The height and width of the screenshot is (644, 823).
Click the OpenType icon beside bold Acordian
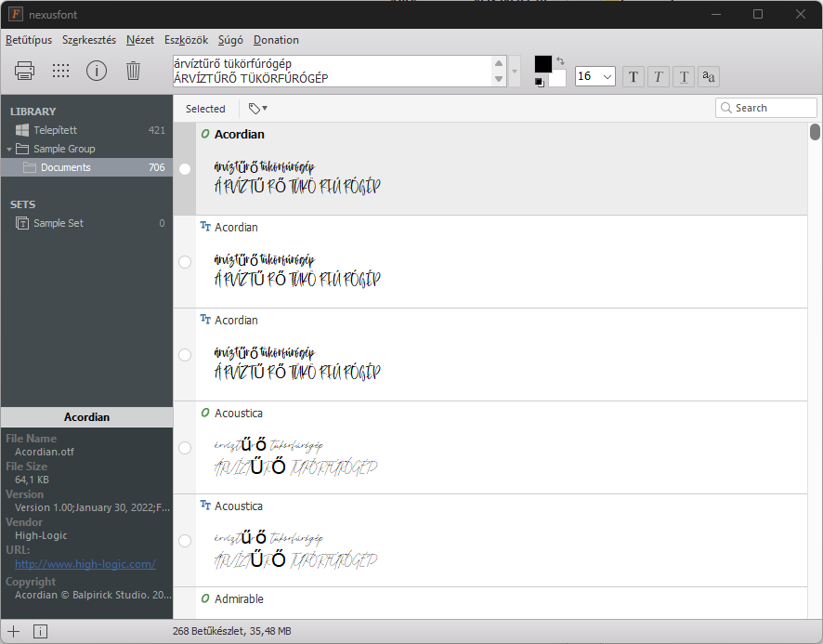205,134
